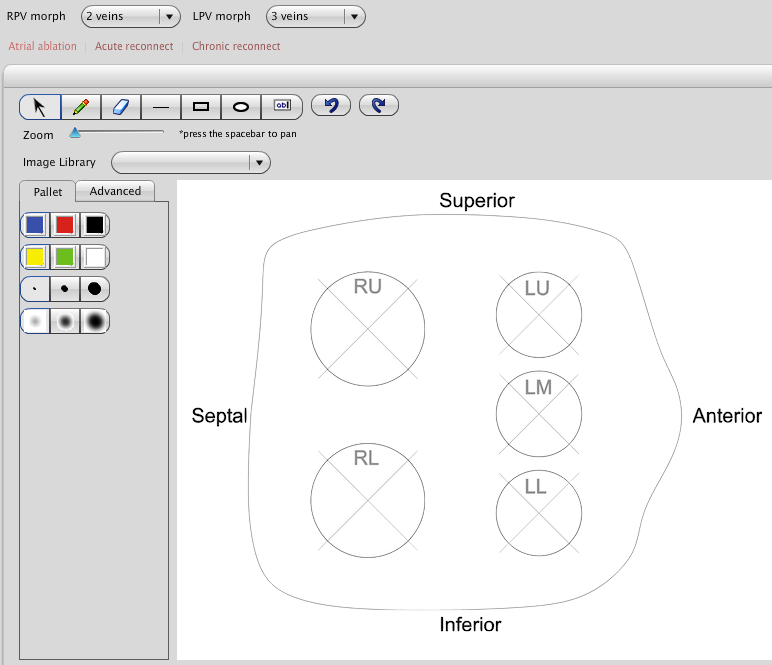
Task: Switch to the Advanced tab
Action: 115,191
